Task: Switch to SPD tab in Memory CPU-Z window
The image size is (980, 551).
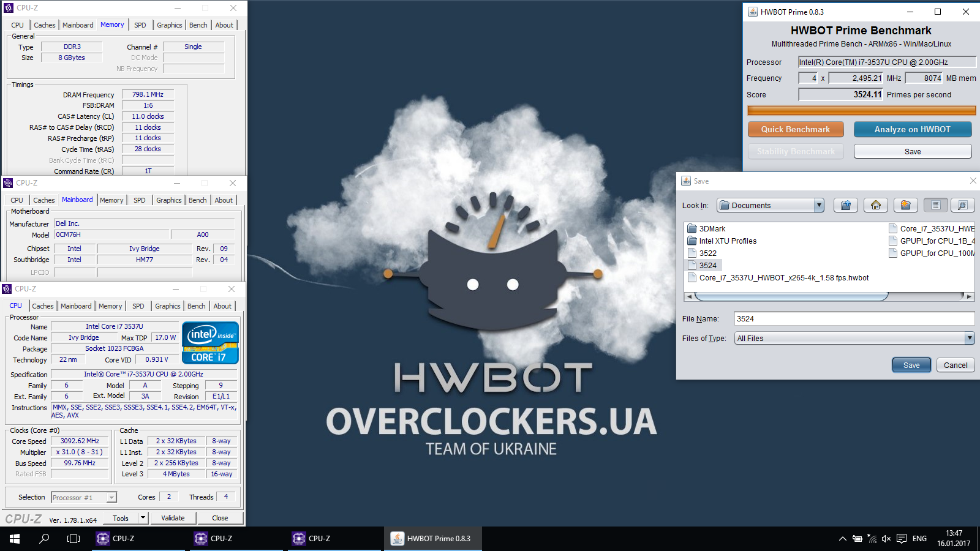Action: coord(140,25)
